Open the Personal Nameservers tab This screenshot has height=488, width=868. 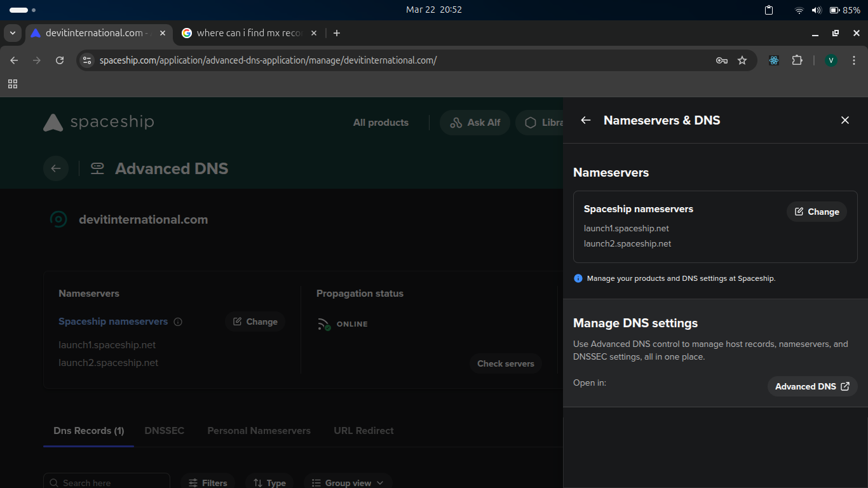pos(259,431)
